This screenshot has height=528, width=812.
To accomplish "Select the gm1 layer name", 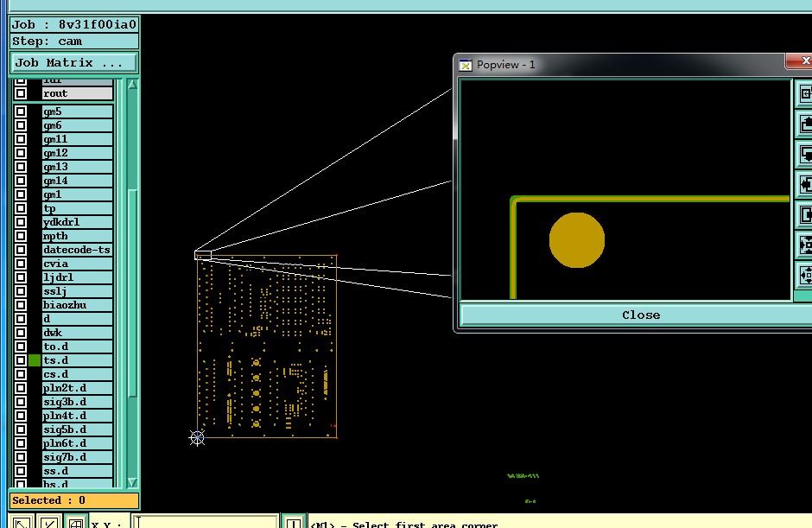I will (x=77, y=194).
